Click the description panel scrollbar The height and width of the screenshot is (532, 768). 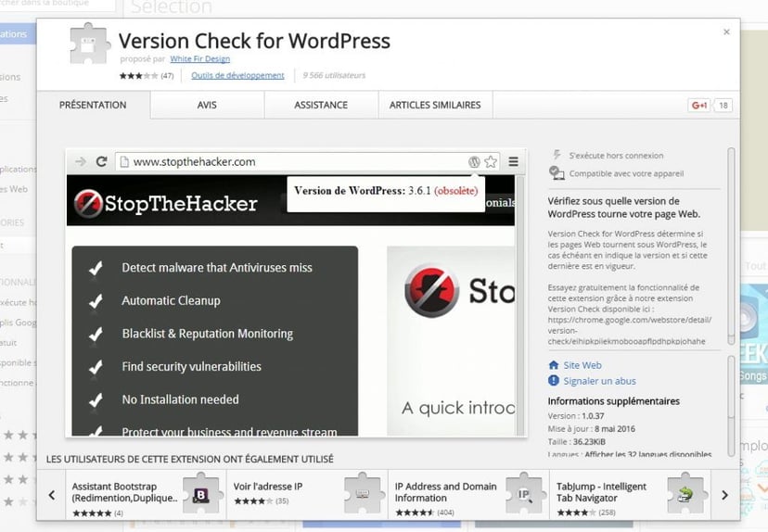click(x=731, y=247)
